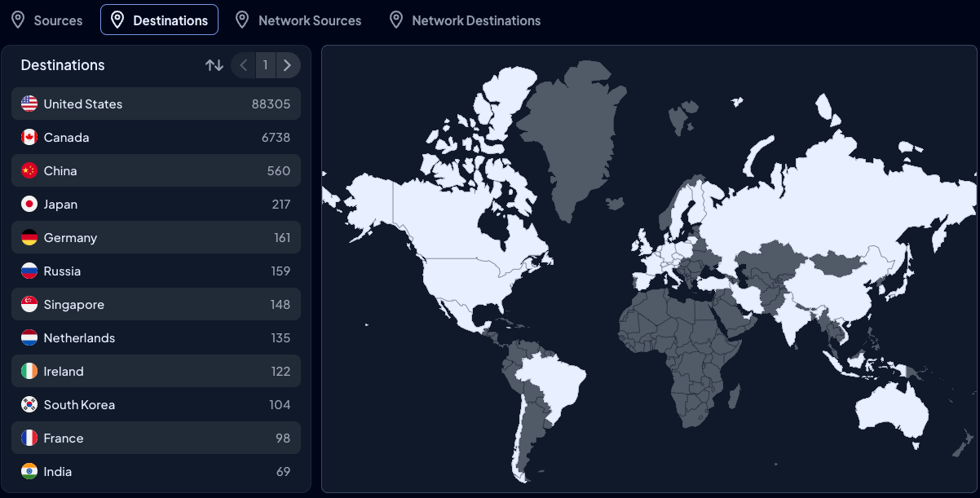Click the China flag icon
This screenshot has width=980, height=498.
click(29, 170)
